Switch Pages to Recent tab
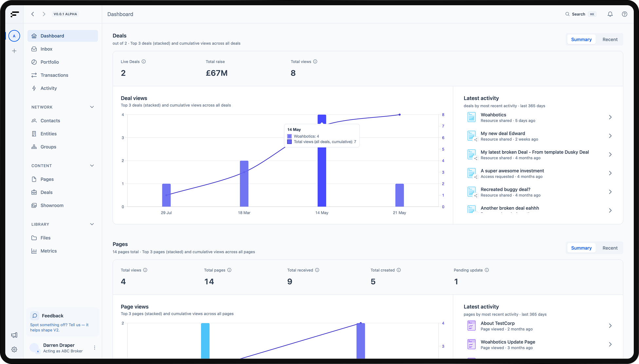639x364 pixels. (x=610, y=248)
